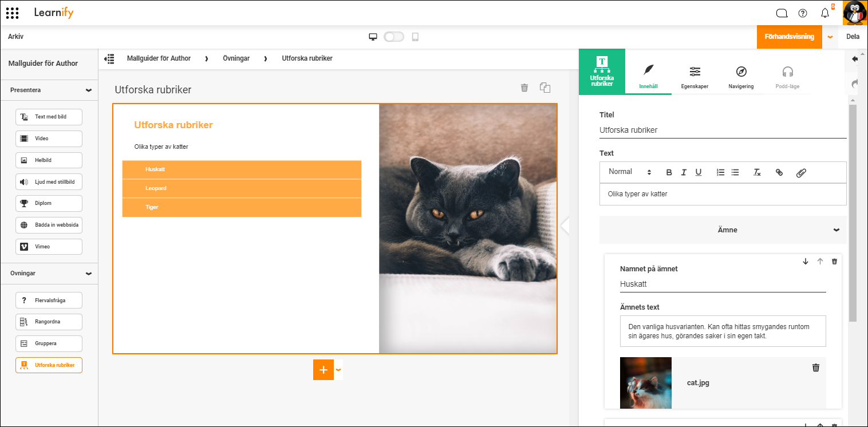868x427 pixels.
Task: Toggle underline formatting
Action: coord(699,172)
